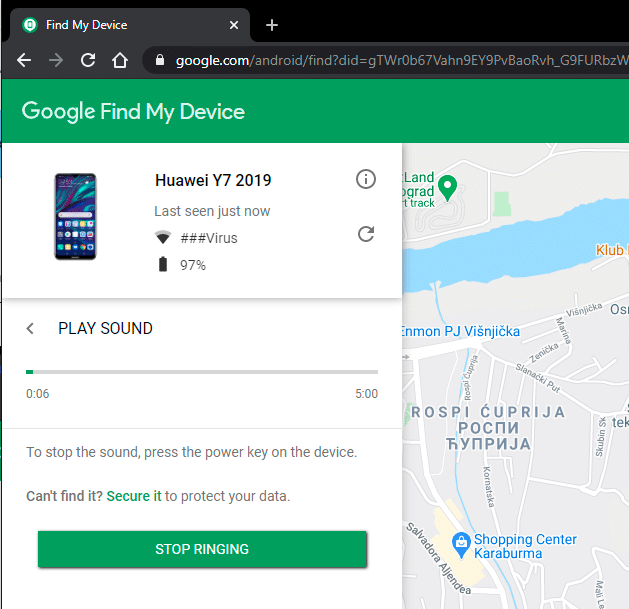Click the battery level icon

pyautogui.click(x=163, y=264)
